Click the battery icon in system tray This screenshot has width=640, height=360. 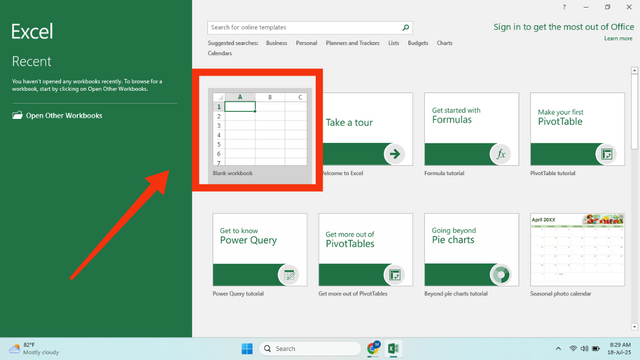tap(596, 349)
